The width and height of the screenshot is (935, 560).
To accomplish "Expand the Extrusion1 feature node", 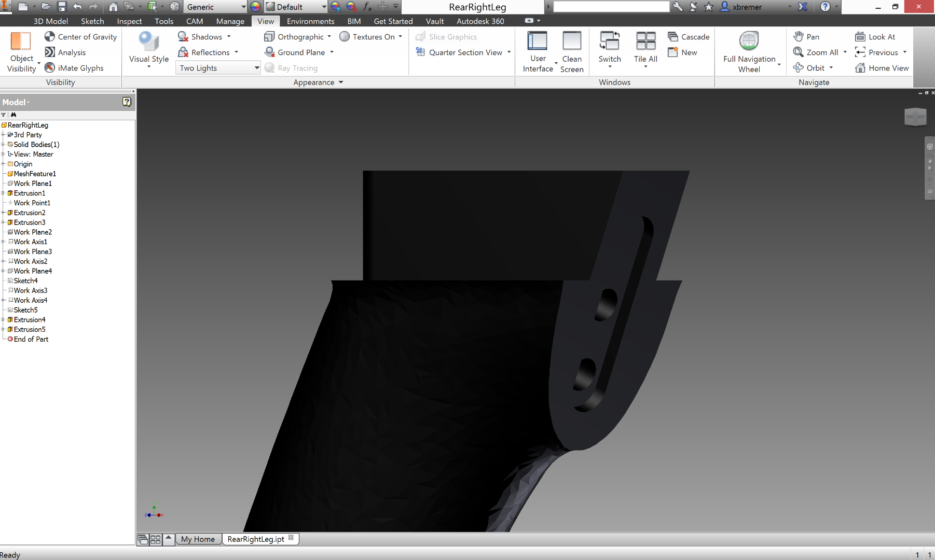I will 3,193.
